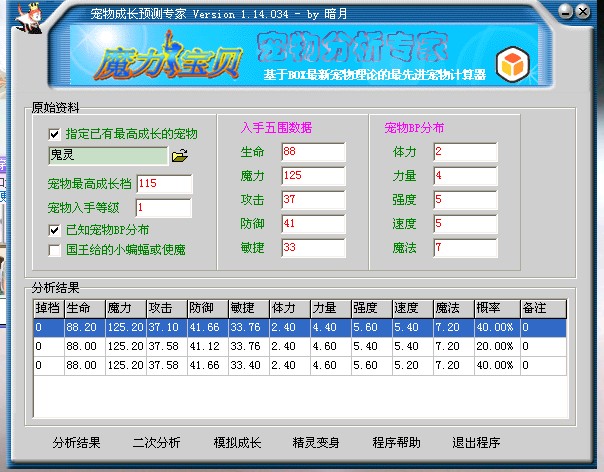Click the 精灵变身 button

pyautogui.click(x=316, y=442)
